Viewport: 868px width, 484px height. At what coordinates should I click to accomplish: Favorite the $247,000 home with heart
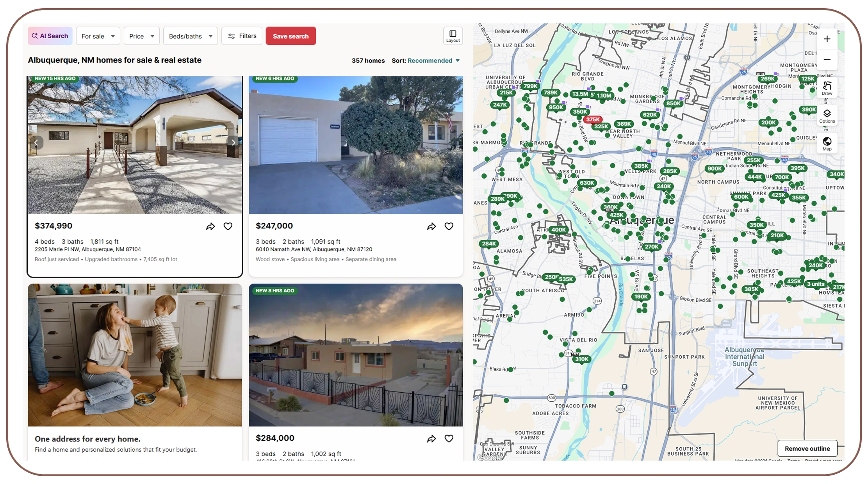coord(449,226)
